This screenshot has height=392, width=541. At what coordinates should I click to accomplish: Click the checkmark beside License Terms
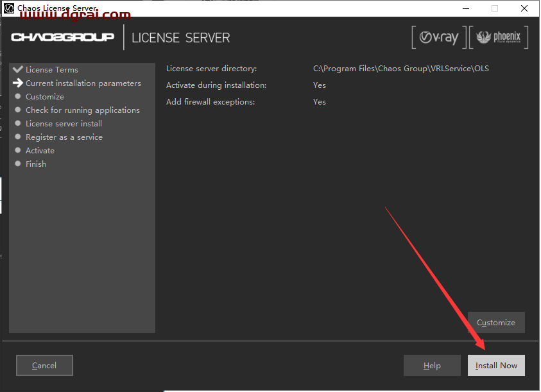pyautogui.click(x=18, y=70)
